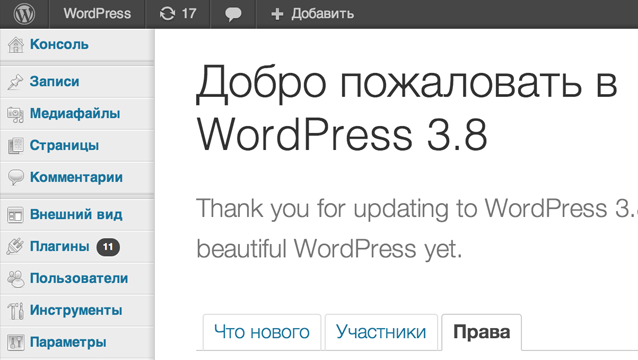Viewport: 638px width, 360px height.
Task: Open the Записи section
Action: click(x=55, y=81)
